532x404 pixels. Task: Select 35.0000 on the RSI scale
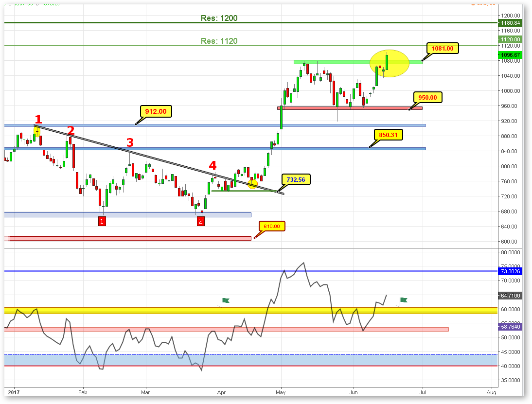511,380
